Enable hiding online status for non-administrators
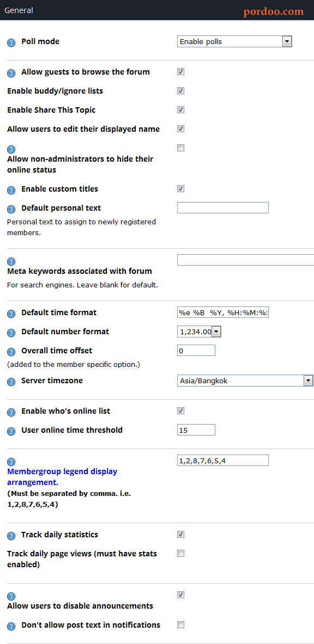This screenshot has width=314, height=644. [180, 148]
